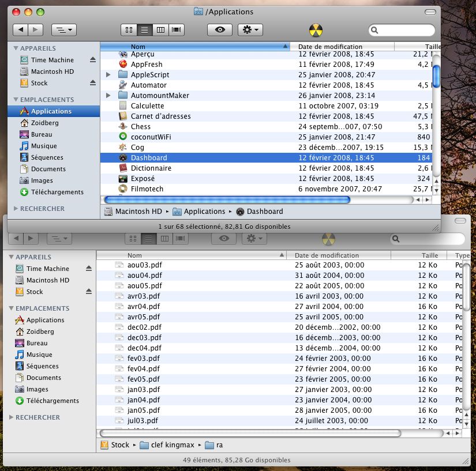
Task: Eject Time Machine in Applications window sidebar
Action: point(93,60)
